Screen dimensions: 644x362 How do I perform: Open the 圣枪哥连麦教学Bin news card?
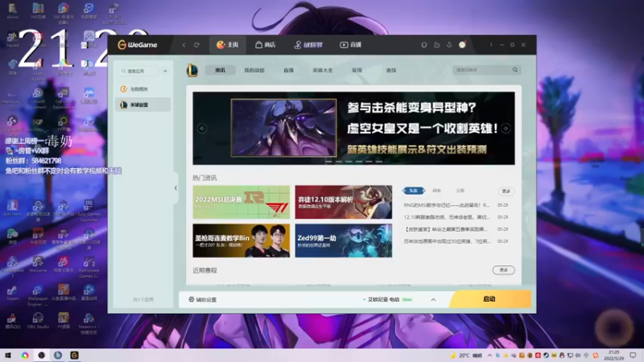(x=241, y=241)
